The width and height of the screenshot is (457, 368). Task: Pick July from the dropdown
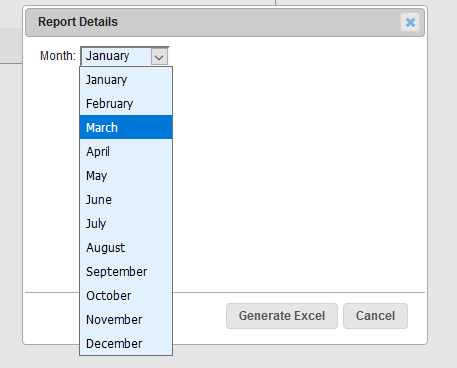click(126, 224)
